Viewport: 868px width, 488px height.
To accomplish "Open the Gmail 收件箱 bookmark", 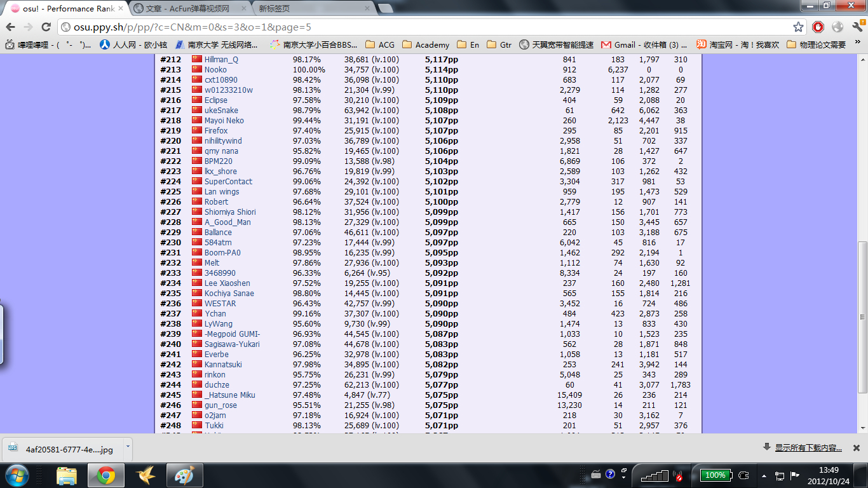I will click(x=644, y=45).
